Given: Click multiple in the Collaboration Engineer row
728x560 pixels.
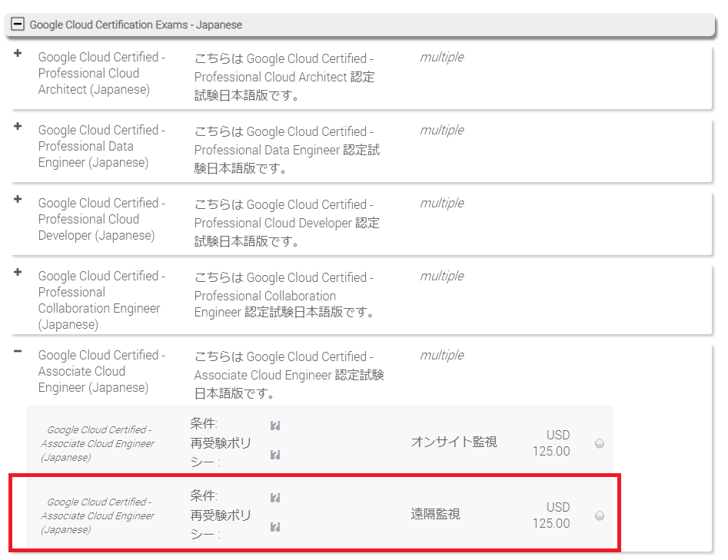Looking at the screenshot, I should click(442, 276).
